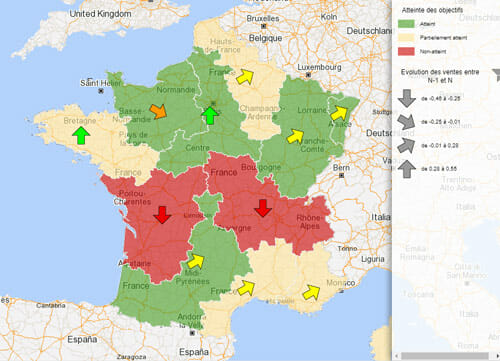
Task: Click the yellow arrow on Alsace
Action: point(339,113)
